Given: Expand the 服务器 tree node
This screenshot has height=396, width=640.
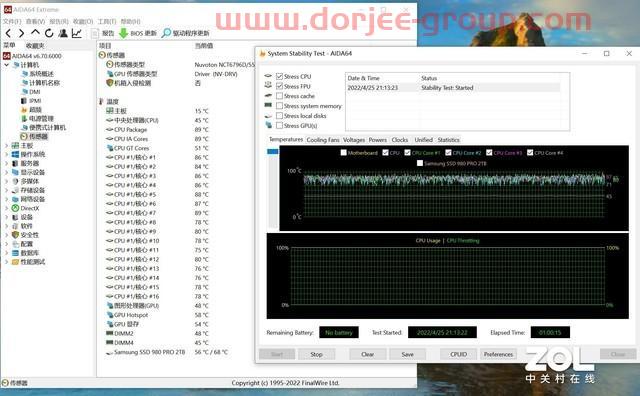Looking at the screenshot, I should point(7,163).
